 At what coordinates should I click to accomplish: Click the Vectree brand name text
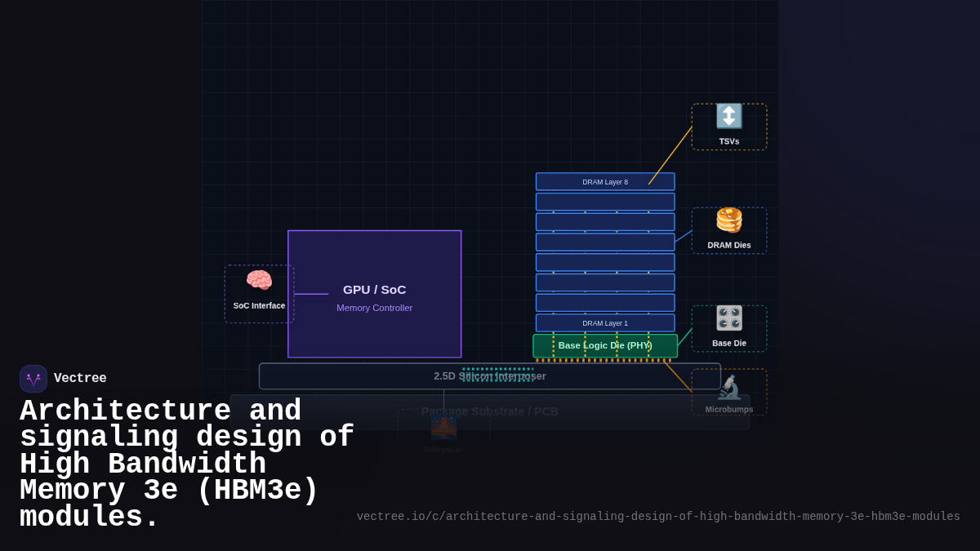[80, 378]
